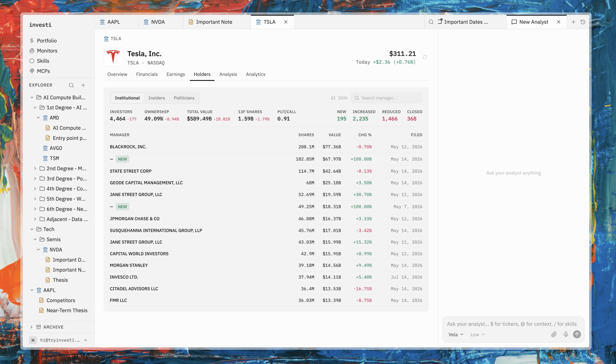Click the Tesla logo
This screenshot has width=616, height=364.
pyautogui.click(x=113, y=57)
